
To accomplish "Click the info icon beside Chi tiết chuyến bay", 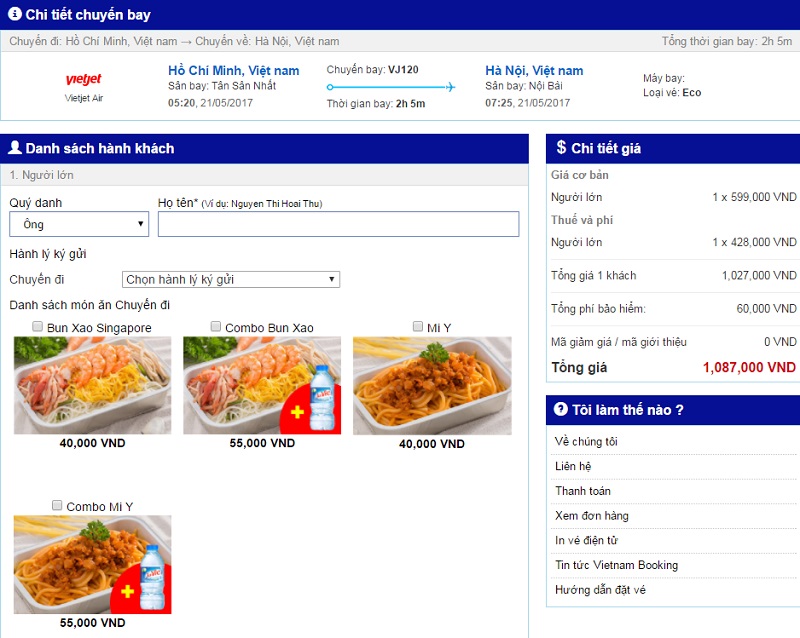I will coord(15,14).
